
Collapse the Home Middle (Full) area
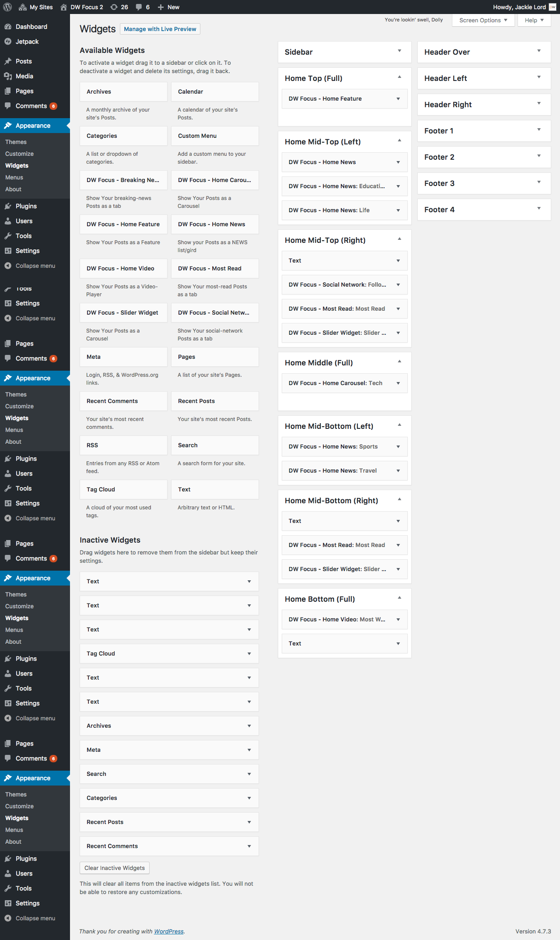(x=399, y=362)
